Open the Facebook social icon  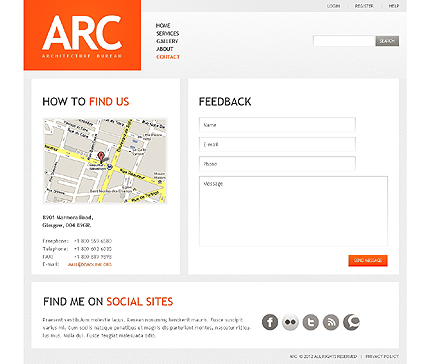[x=270, y=322]
